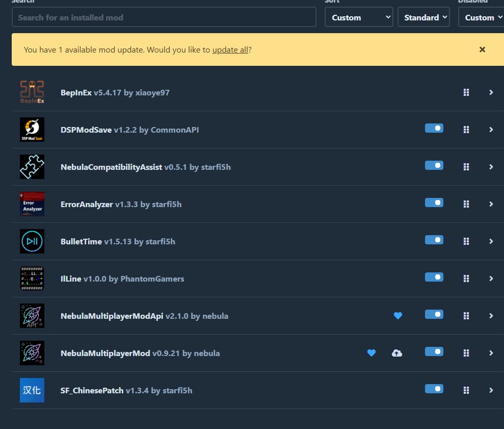Viewport: 504px width, 429px height.
Task: Select the NebulaCompatibilityAssist v0.5.1 title
Action: 146,167
